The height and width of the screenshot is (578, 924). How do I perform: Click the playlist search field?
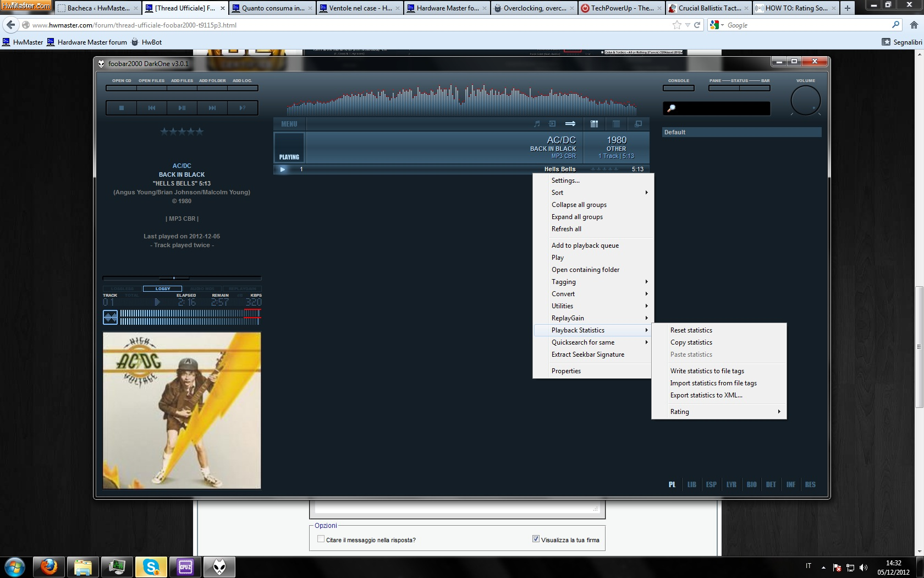(717, 108)
